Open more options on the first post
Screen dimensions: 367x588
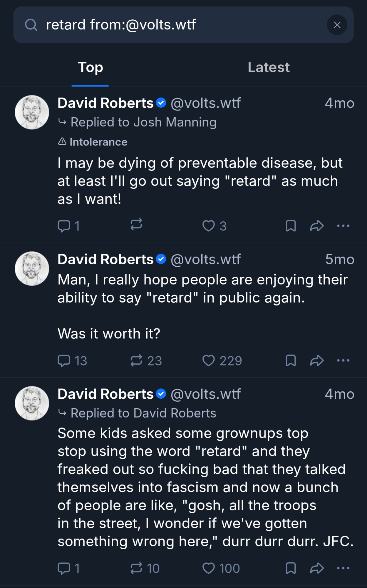point(343,226)
